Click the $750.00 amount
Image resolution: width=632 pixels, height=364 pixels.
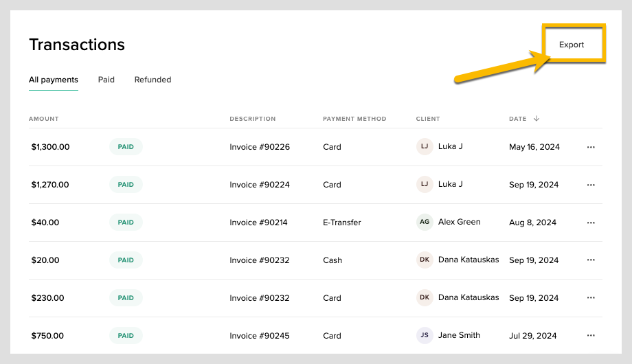pyautogui.click(x=47, y=336)
